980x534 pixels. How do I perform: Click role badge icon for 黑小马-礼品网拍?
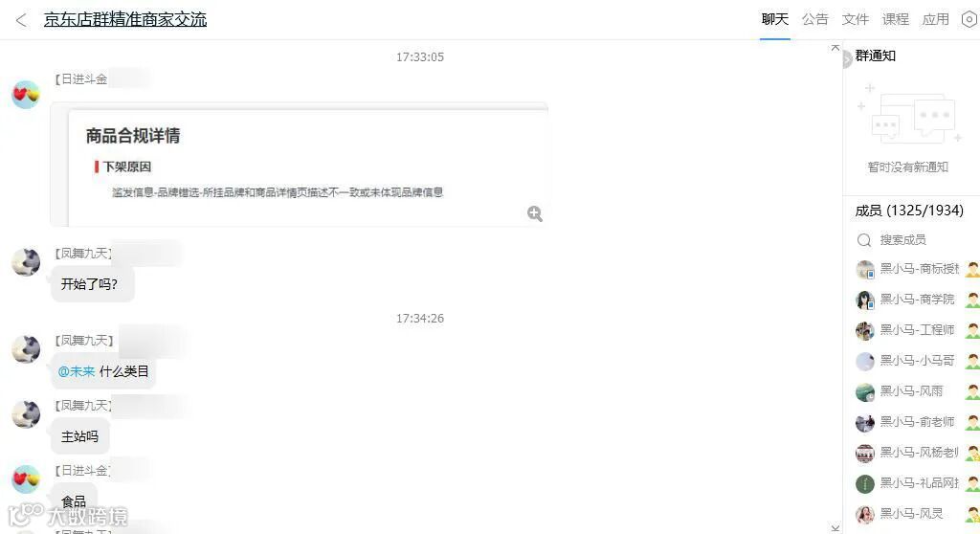972,484
